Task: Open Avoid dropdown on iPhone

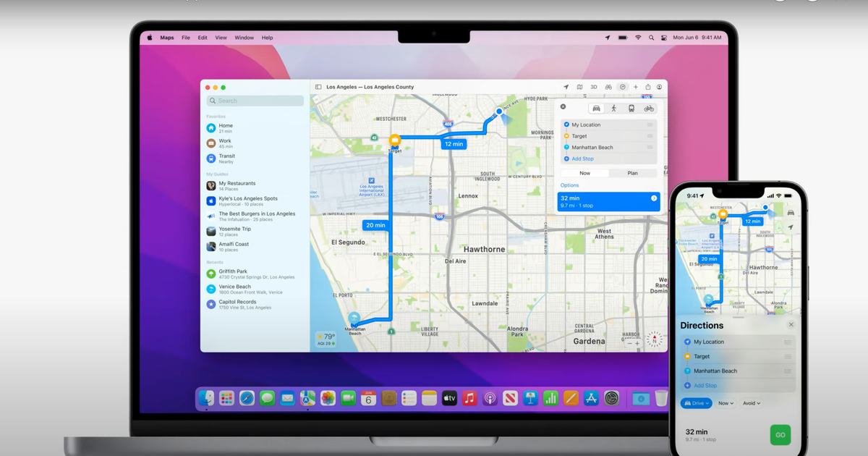Action: (752, 403)
